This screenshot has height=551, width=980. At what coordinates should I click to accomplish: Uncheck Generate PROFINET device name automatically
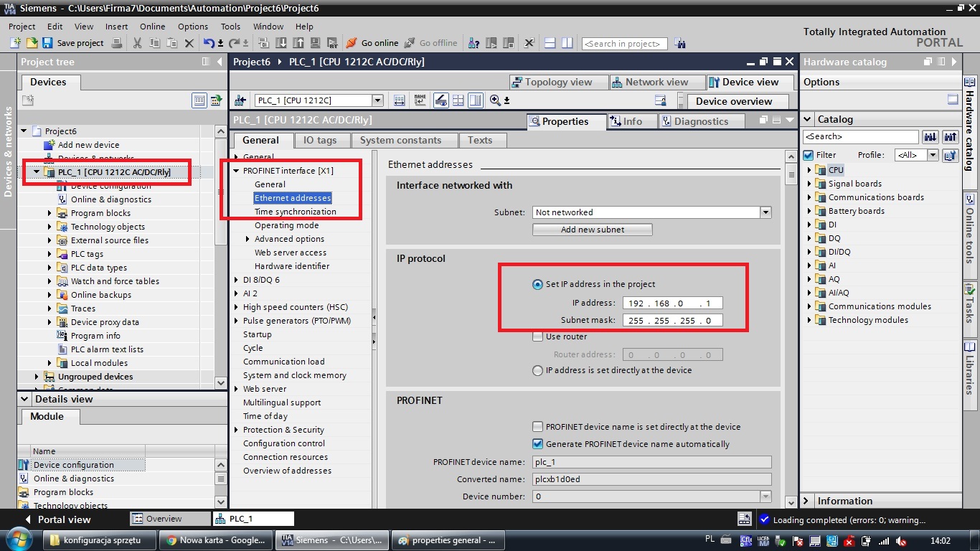[537, 444]
